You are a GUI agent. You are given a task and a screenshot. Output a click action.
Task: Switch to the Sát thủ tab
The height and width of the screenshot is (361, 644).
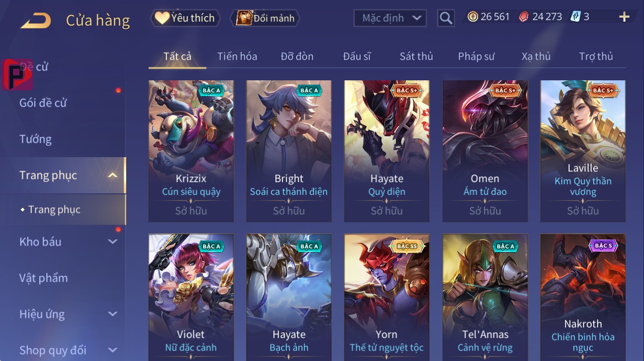point(416,56)
